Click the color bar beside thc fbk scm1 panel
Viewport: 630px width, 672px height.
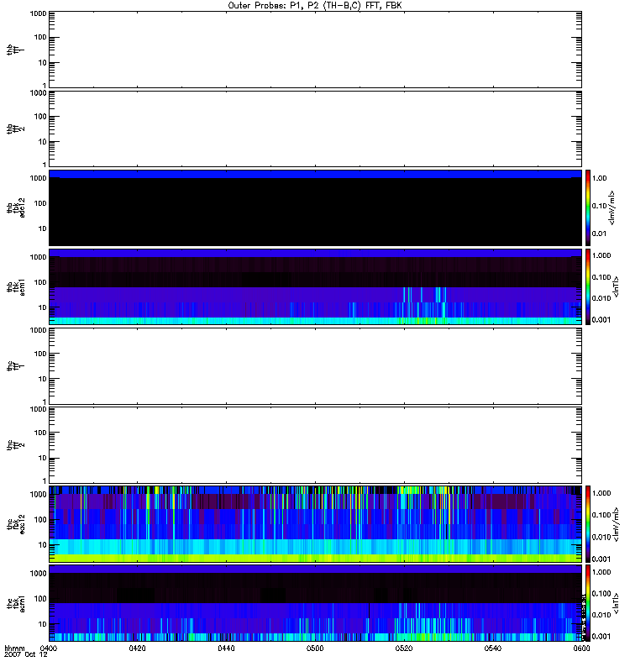pyautogui.click(x=589, y=603)
